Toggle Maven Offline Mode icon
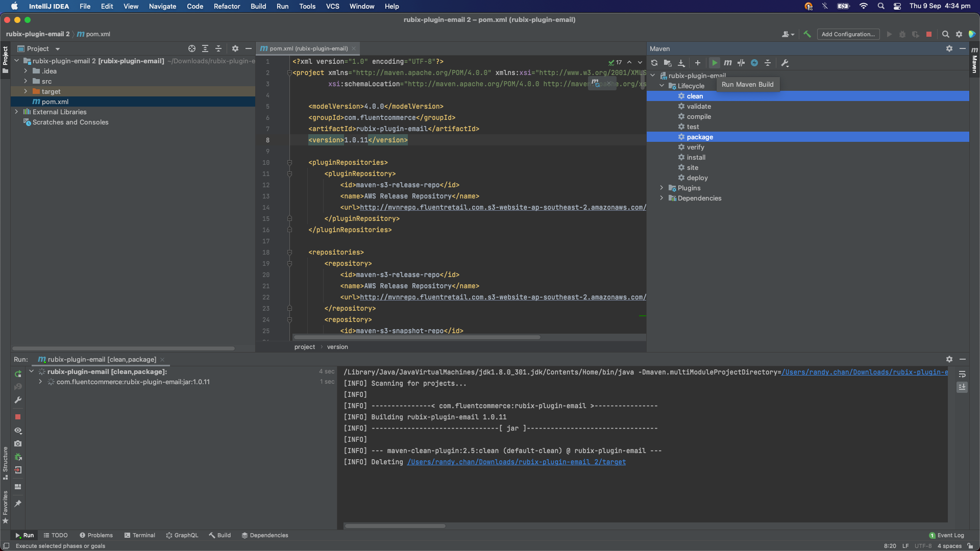The height and width of the screenshot is (551, 980). point(741,63)
